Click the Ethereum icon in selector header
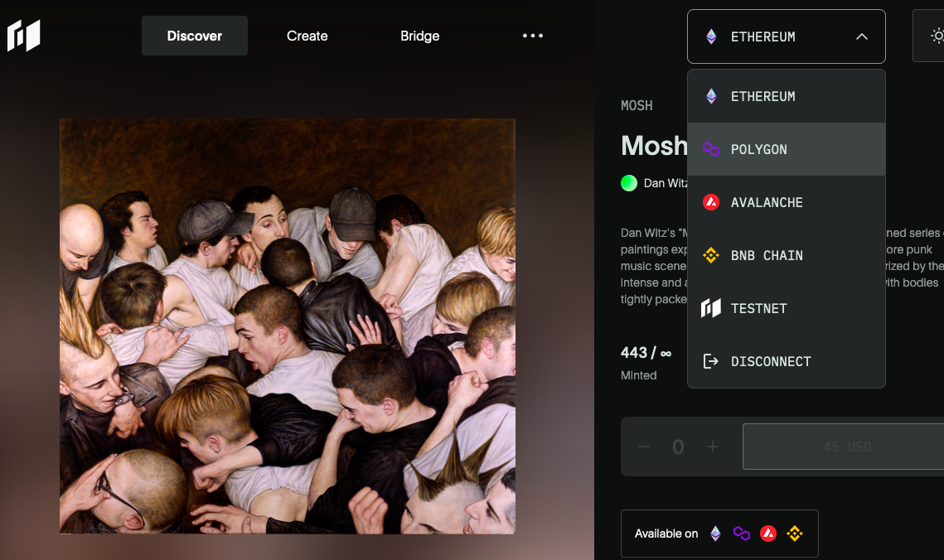The width and height of the screenshot is (944, 560). click(x=711, y=36)
